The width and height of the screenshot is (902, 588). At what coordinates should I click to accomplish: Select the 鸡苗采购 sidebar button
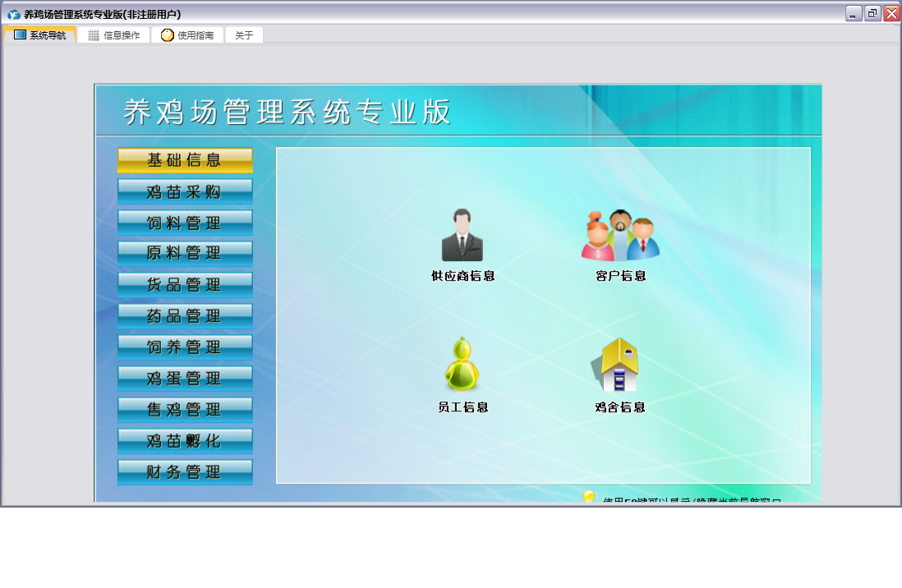[x=185, y=191]
